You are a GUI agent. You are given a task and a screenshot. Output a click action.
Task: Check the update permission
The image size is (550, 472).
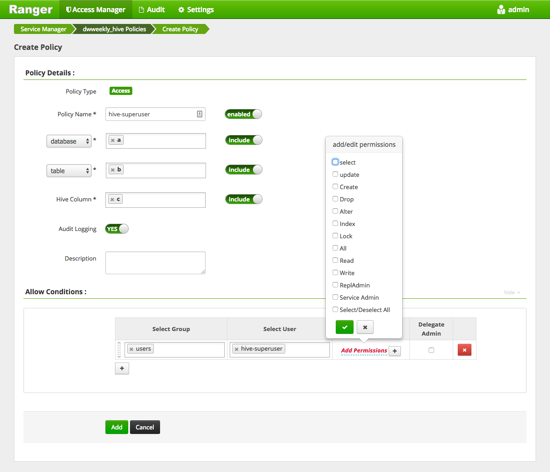pyautogui.click(x=335, y=174)
